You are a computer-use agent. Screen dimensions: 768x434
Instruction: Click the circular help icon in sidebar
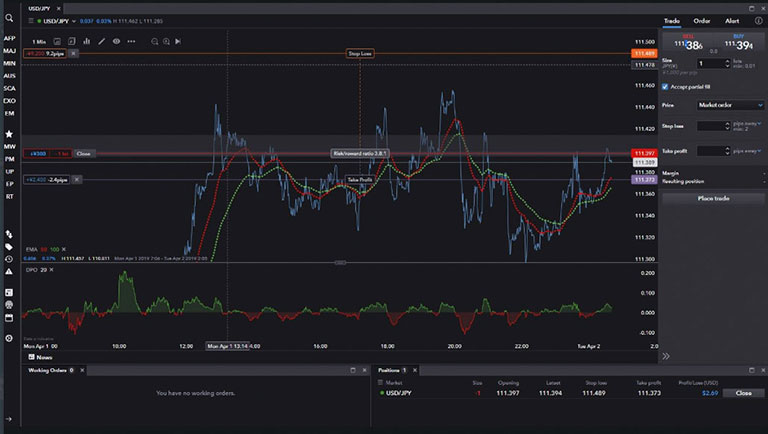pos(9,338)
